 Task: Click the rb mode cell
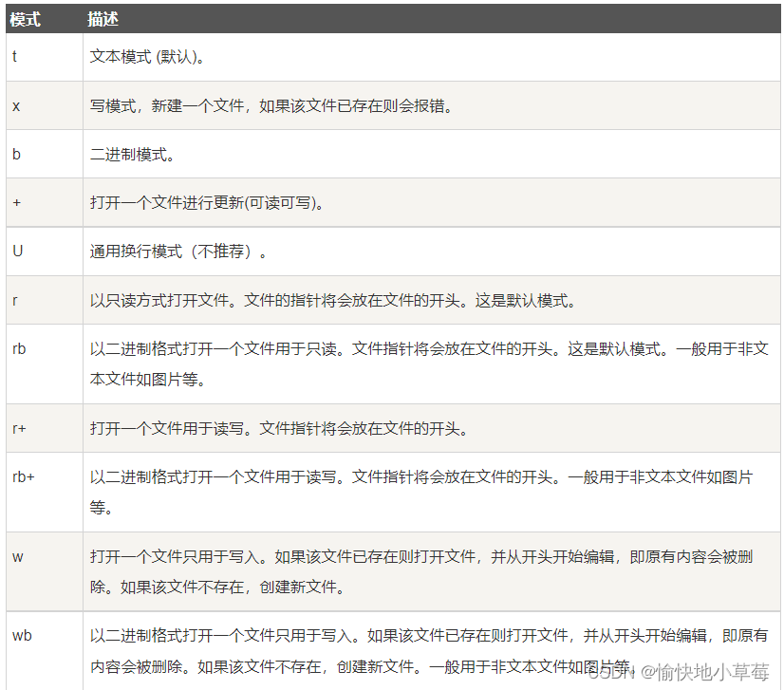19,349
